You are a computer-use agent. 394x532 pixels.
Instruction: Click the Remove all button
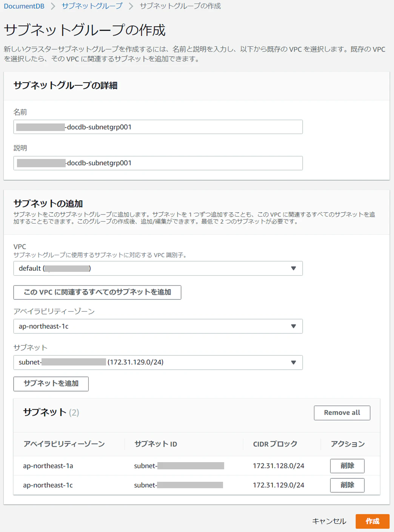pos(342,413)
